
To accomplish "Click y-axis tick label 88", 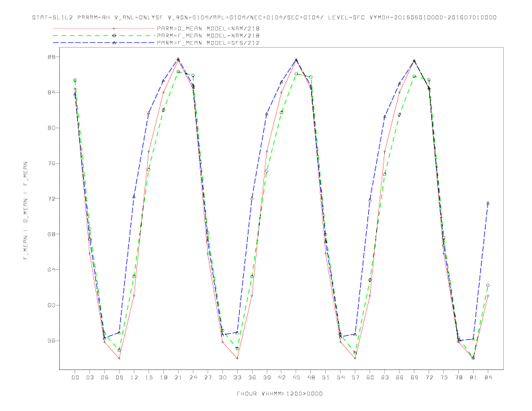I will point(51,57).
